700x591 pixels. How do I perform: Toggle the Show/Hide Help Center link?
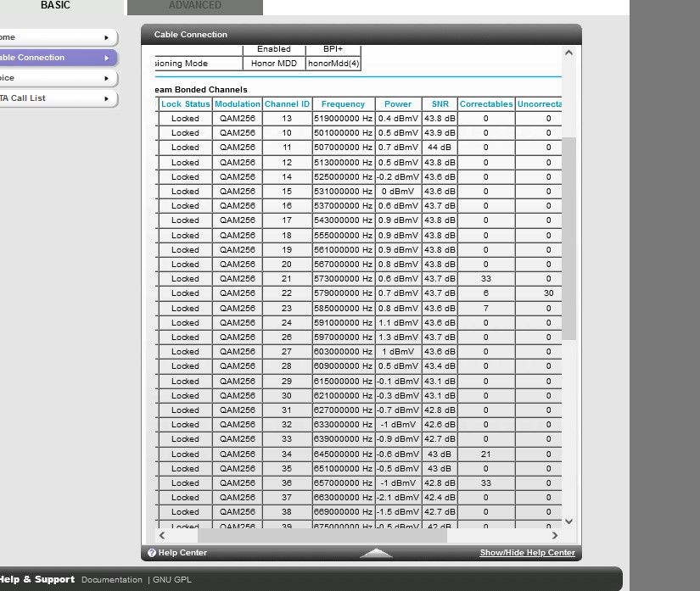pos(527,553)
